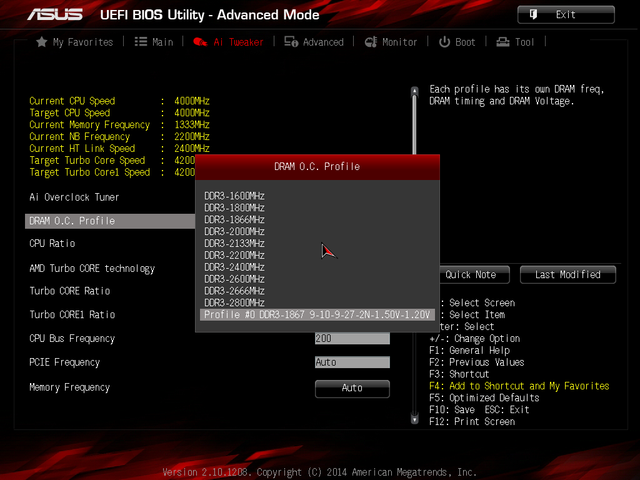Viewport: 640px width, 480px height.
Task: Click the Exit button door icon
Action: tap(533, 14)
